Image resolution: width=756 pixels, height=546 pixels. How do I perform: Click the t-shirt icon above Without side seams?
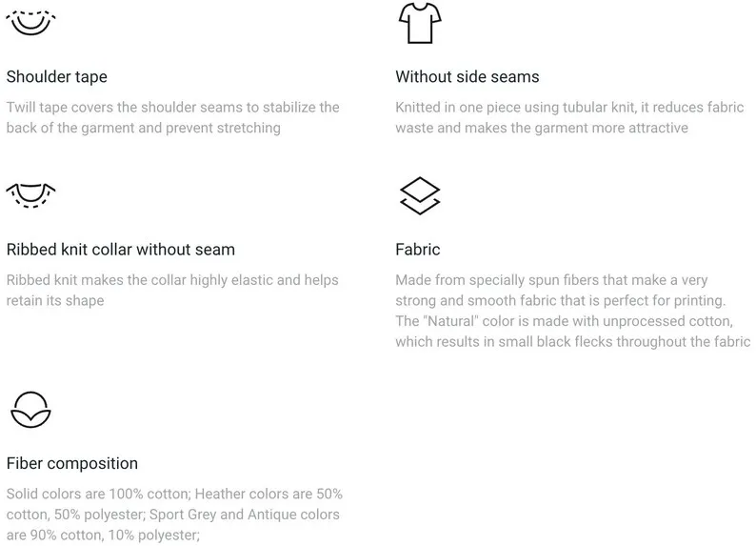(420, 23)
